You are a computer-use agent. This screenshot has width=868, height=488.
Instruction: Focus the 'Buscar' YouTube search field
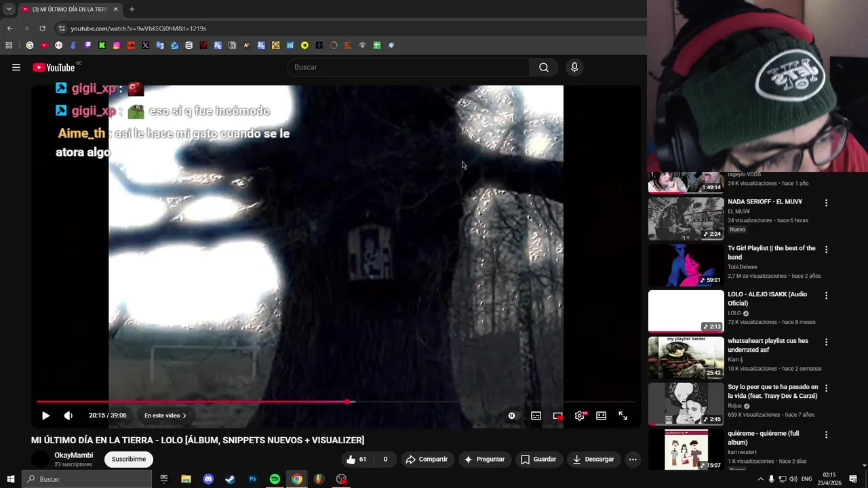[408, 67]
